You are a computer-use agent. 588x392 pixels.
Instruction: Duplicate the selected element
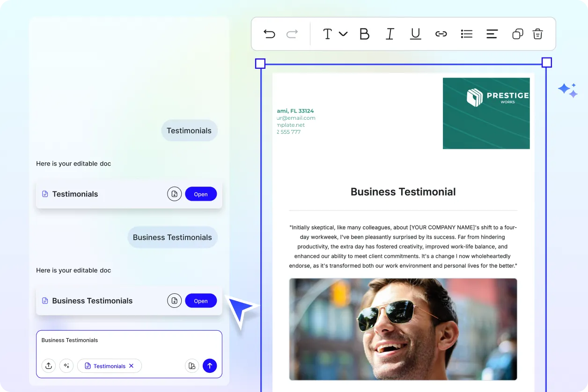pyautogui.click(x=517, y=34)
